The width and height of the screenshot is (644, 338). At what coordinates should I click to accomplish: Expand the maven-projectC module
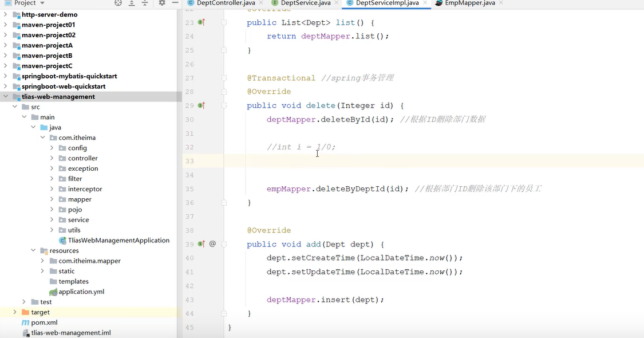point(5,66)
